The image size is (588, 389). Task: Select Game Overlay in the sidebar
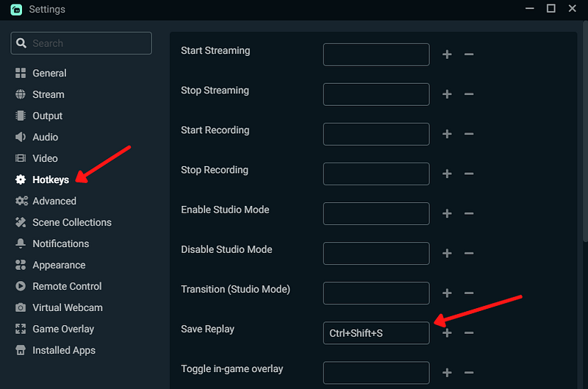[x=63, y=329]
